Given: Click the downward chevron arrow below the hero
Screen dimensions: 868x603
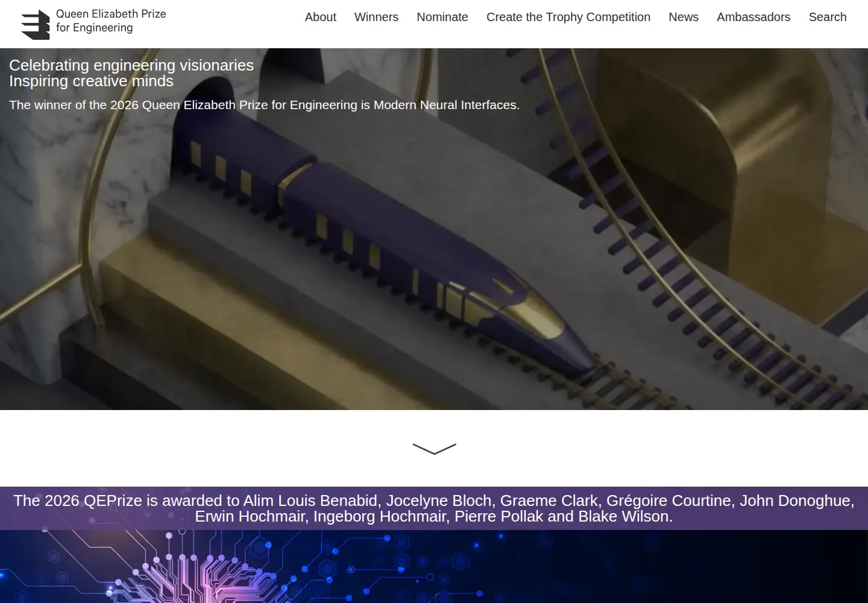Looking at the screenshot, I should pos(434,449).
